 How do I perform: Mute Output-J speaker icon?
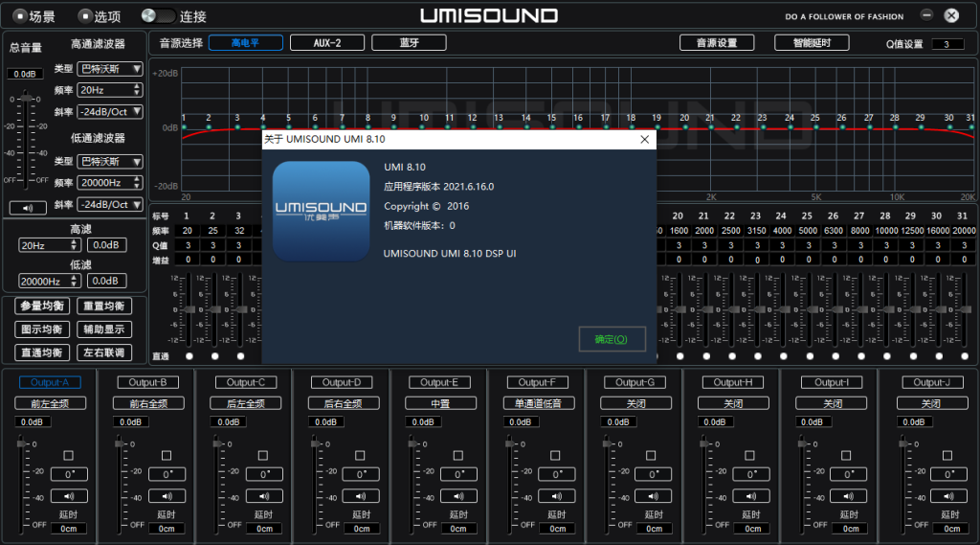948,496
